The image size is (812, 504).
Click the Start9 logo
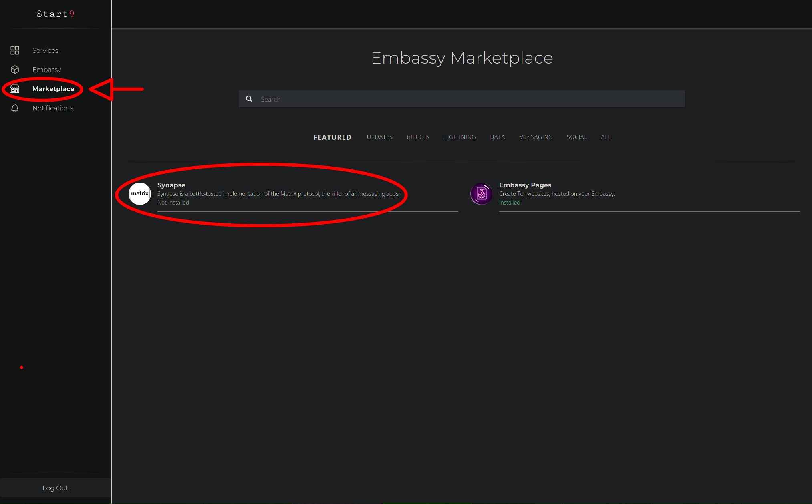[55, 14]
